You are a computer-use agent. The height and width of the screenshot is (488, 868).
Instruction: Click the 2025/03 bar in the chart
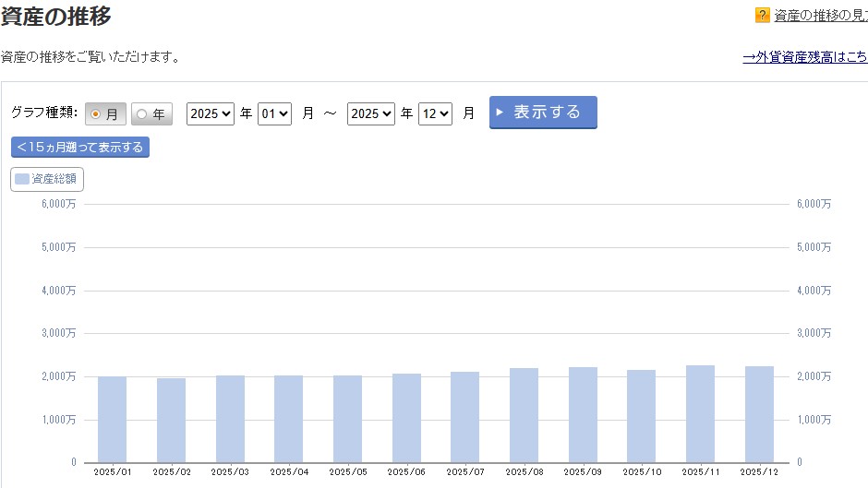(x=230, y=419)
